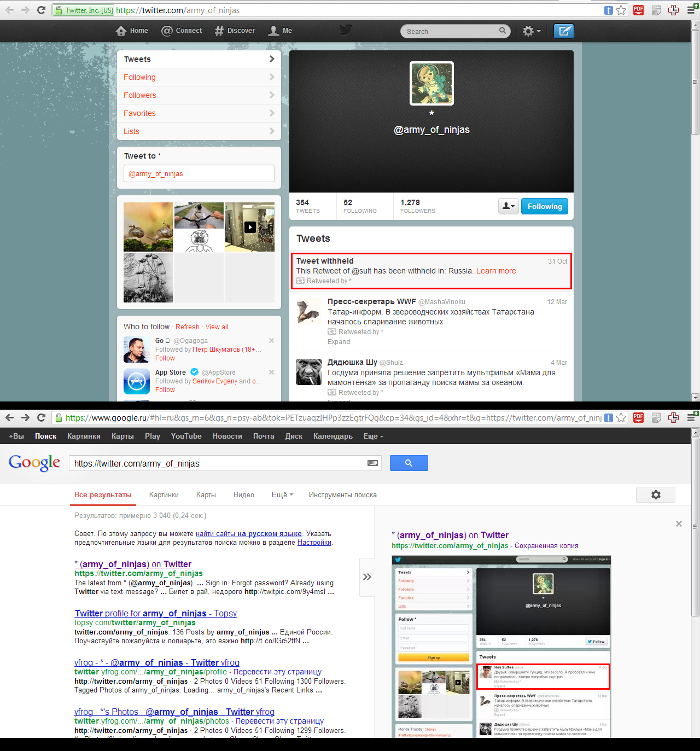Follow the App Store account

[x=165, y=390]
